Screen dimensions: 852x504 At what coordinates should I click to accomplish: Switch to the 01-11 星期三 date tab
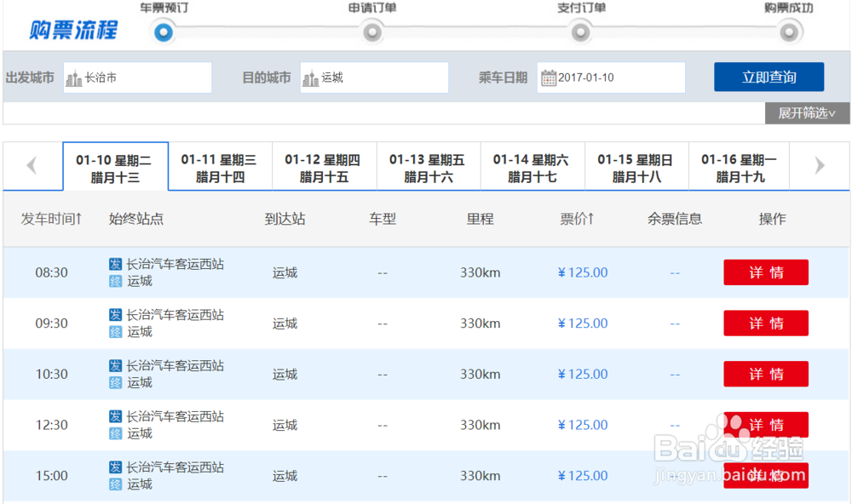click(220, 166)
